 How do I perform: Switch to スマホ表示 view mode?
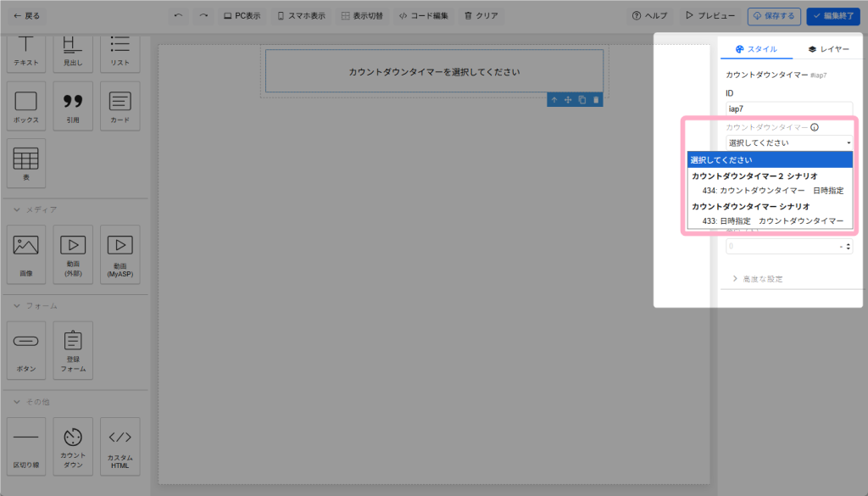click(303, 15)
